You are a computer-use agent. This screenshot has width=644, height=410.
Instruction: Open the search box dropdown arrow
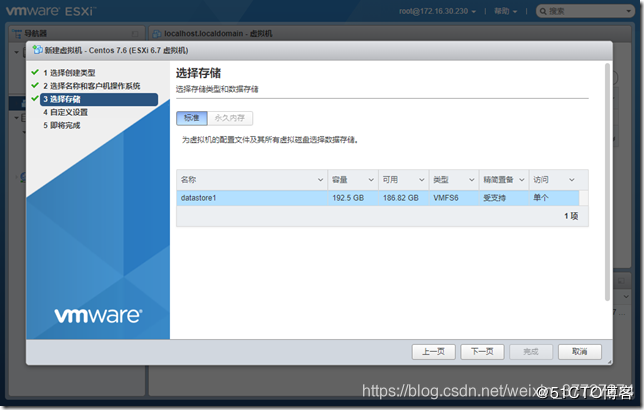click(x=628, y=11)
